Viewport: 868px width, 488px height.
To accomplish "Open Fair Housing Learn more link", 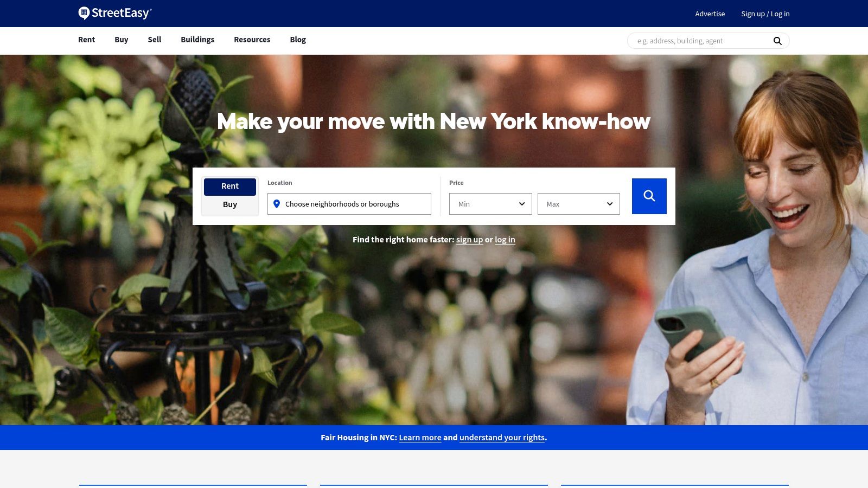I will point(420,438).
